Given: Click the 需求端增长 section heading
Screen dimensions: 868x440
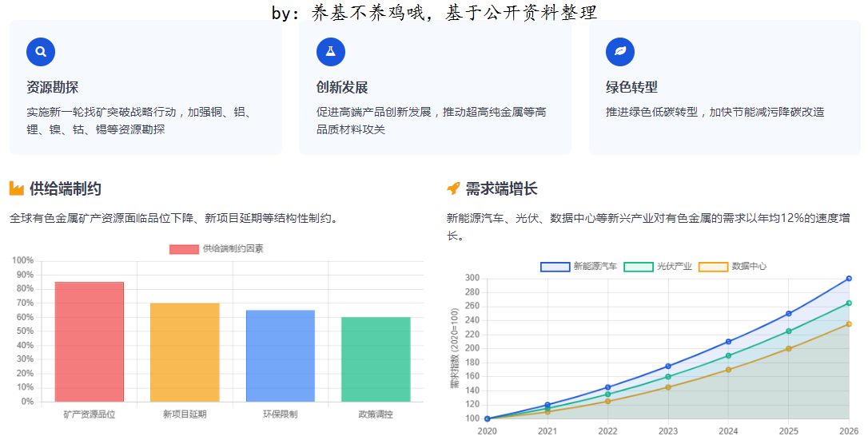Looking at the screenshot, I should (x=501, y=189).
